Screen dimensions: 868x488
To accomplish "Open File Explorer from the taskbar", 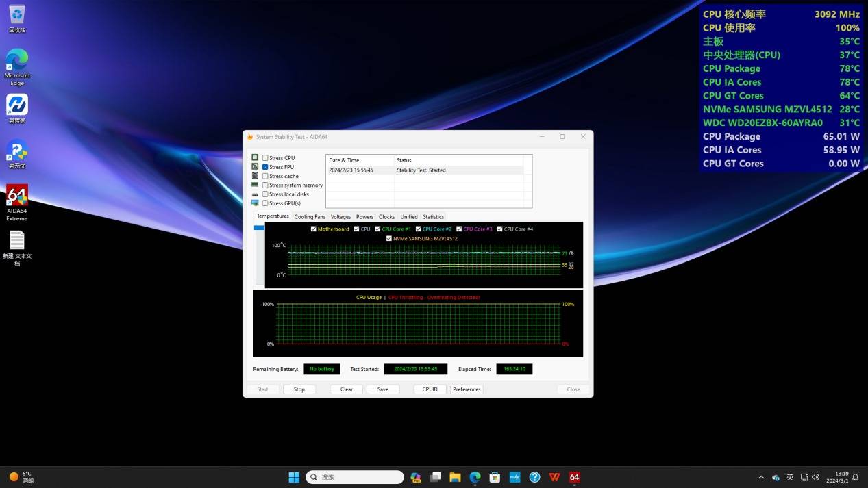I will coord(455,477).
